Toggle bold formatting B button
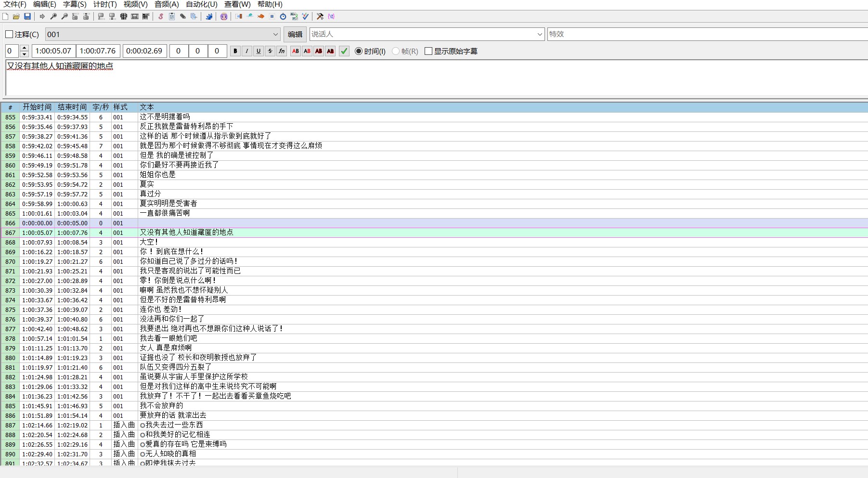The image size is (868, 478). point(235,51)
